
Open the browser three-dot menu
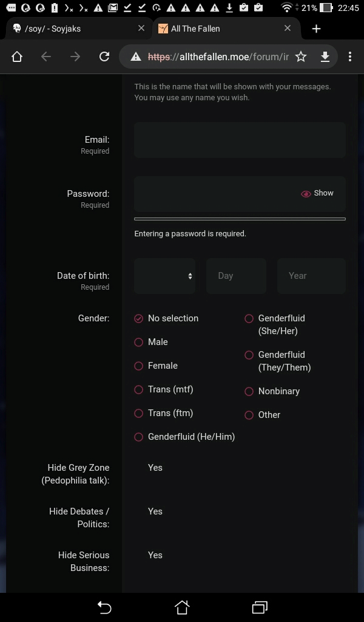[x=350, y=56]
